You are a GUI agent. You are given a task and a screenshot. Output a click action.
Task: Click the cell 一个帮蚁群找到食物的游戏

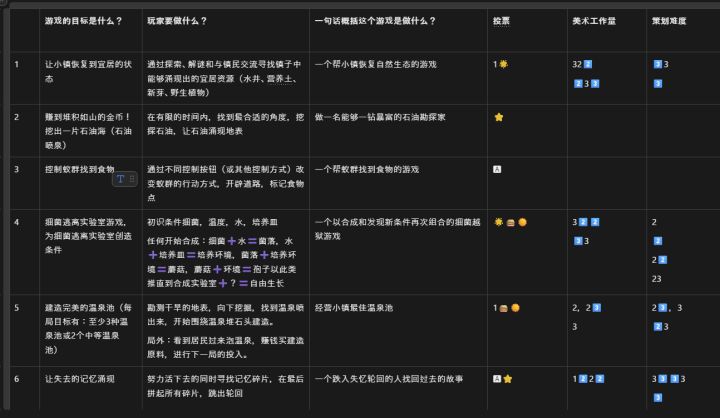click(x=398, y=183)
